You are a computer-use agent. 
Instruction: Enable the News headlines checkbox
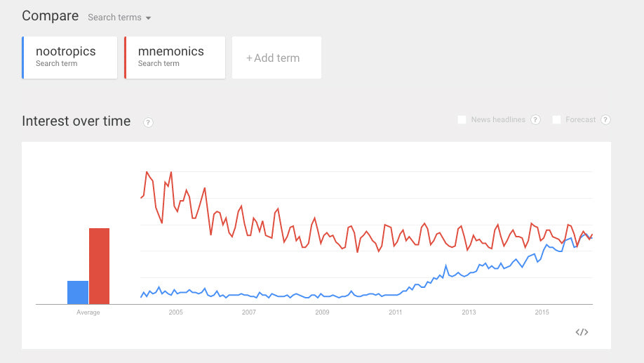462,120
